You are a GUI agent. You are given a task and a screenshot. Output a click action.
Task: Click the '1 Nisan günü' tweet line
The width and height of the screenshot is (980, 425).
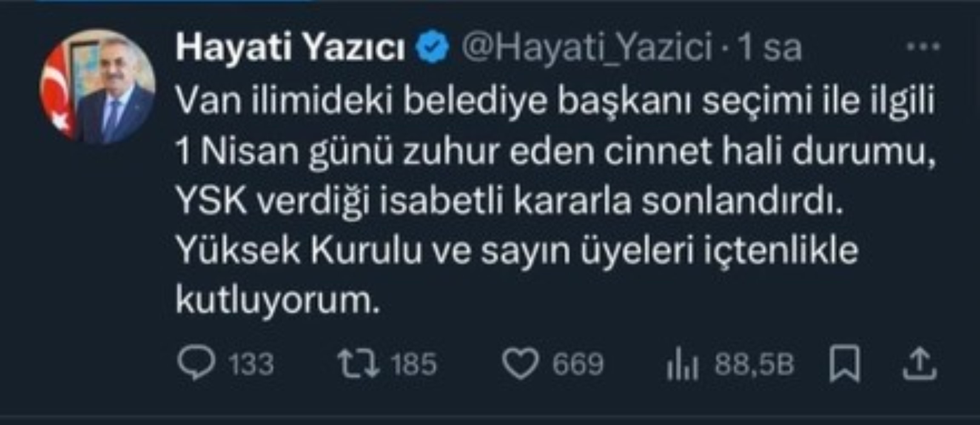click(x=555, y=151)
